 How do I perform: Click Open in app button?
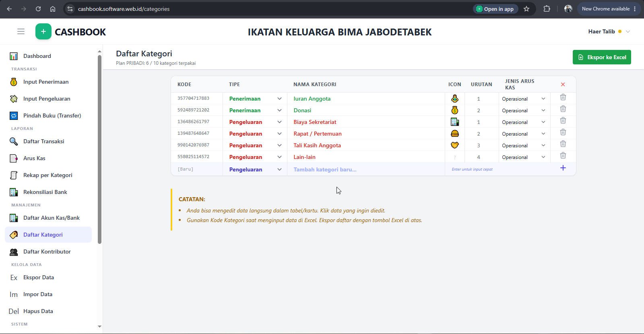click(x=495, y=9)
